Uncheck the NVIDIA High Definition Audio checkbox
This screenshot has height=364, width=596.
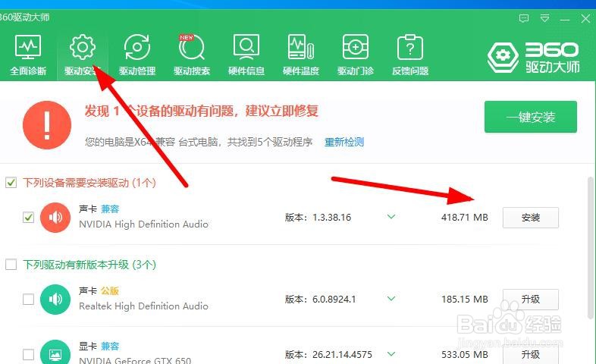click(x=28, y=218)
